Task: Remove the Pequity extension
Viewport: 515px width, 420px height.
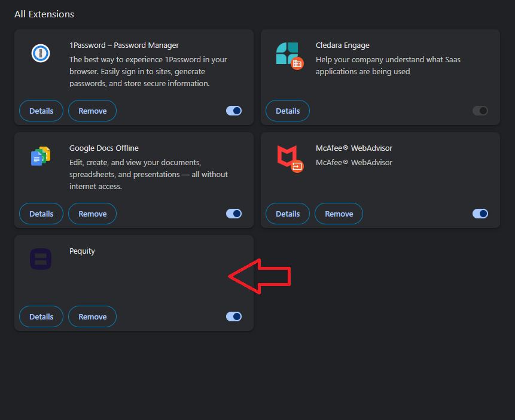Action: coord(92,316)
